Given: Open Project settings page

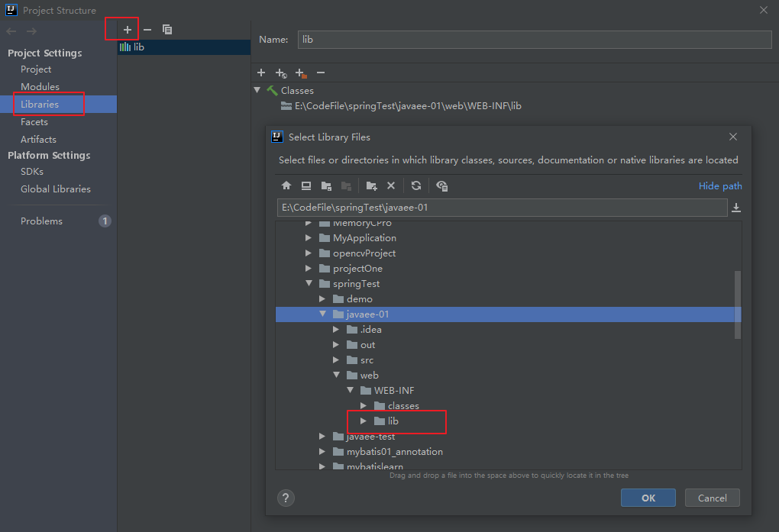Looking at the screenshot, I should 36,69.
